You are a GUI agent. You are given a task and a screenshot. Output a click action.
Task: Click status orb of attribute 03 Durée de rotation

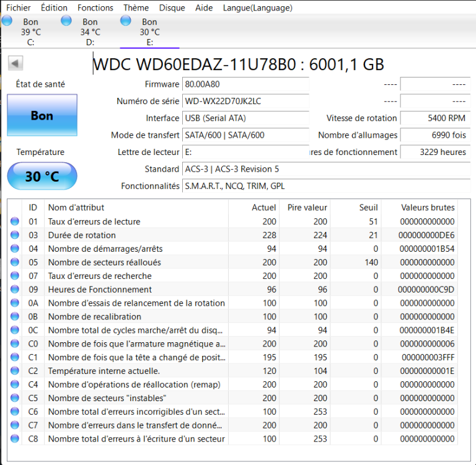click(15, 235)
